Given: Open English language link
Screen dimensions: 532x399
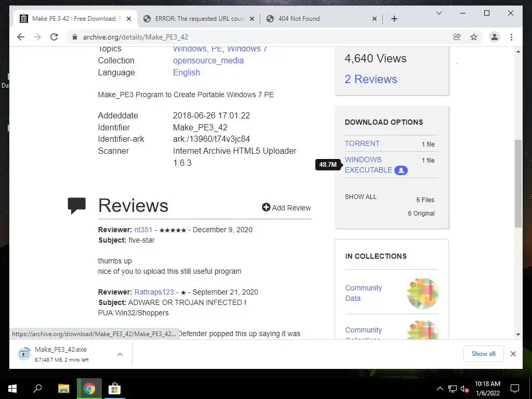Looking at the screenshot, I should click(187, 72).
